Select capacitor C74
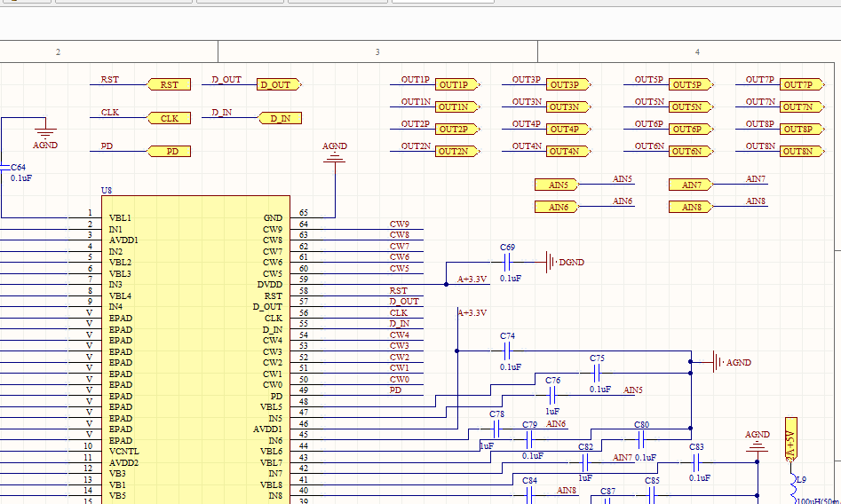The height and width of the screenshot is (504, 841). point(508,351)
